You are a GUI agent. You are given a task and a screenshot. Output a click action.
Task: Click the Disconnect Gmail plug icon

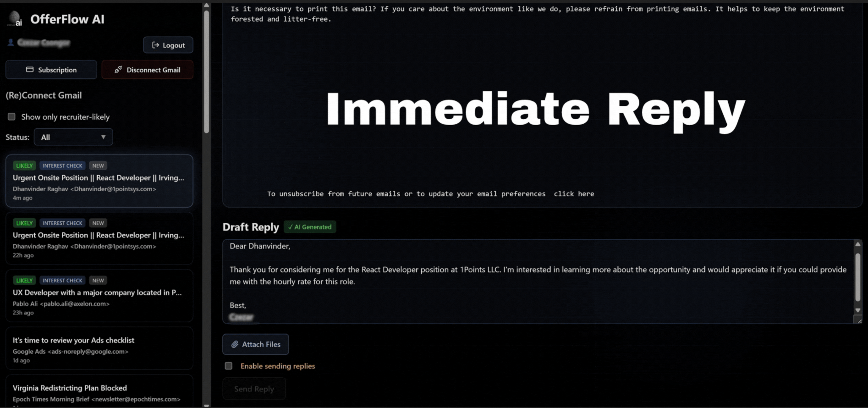(x=118, y=70)
